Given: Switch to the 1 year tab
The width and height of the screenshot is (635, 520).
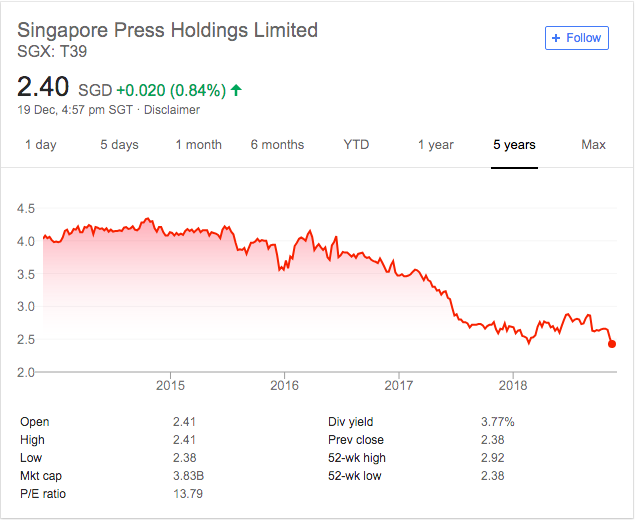Looking at the screenshot, I should pos(436,145).
